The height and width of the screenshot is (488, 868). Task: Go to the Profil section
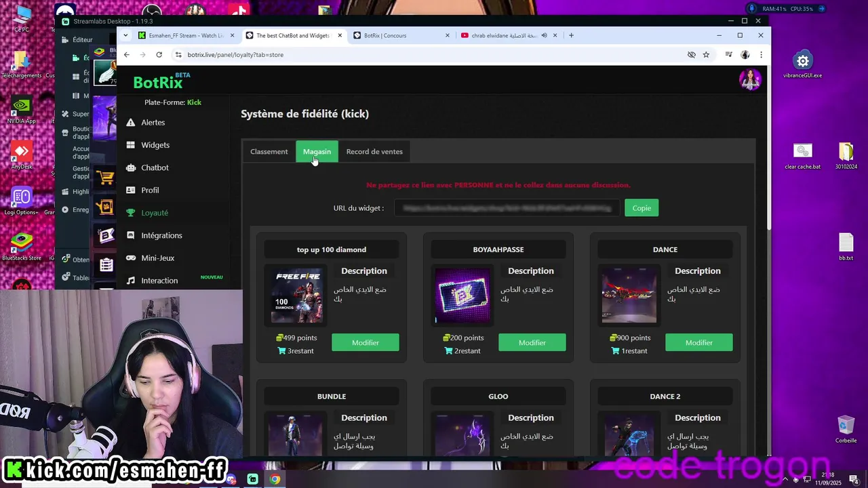click(150, 190)
